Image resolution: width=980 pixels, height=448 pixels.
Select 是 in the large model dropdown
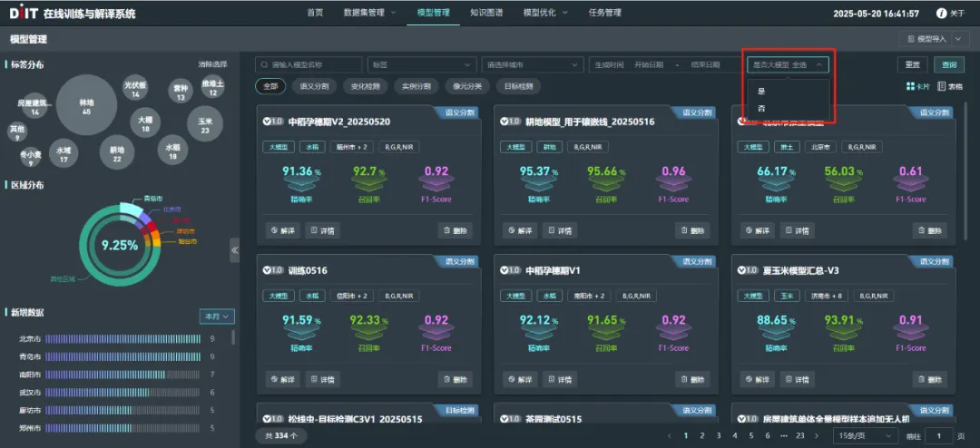pyautogui.click(x=761, y=92)
